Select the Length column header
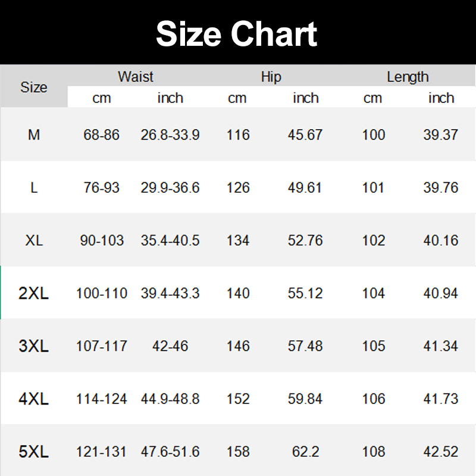The width and height of the screenshot is (476, 476). (408, 77)
